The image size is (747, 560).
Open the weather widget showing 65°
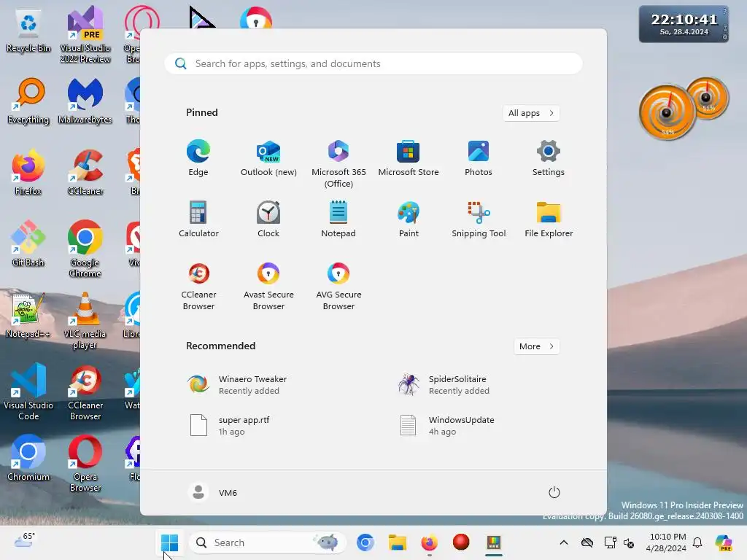tap(24, 541)
